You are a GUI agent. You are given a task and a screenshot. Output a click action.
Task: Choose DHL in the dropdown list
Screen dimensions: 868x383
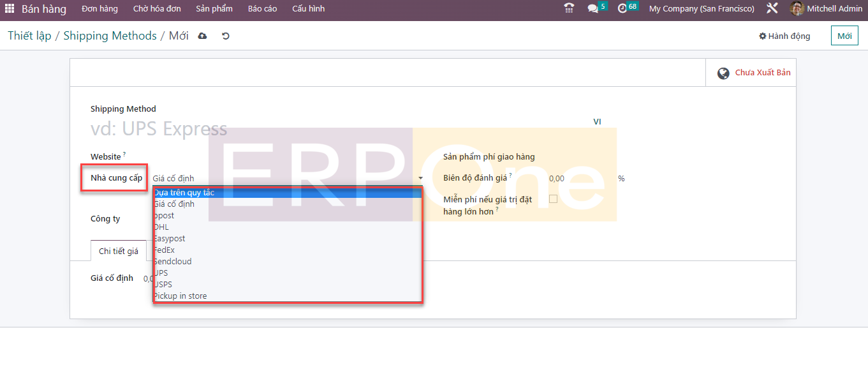(x=161, y=227)
